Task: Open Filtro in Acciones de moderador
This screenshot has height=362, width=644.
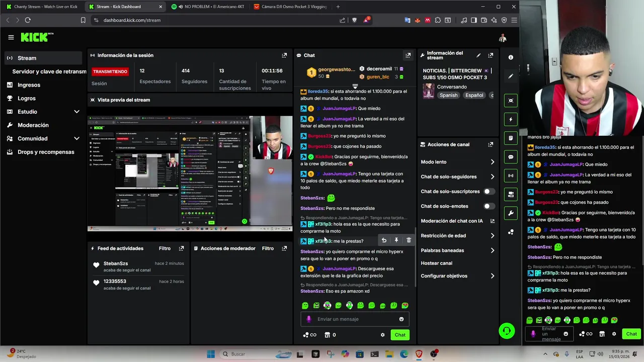Action: [268, 248]
